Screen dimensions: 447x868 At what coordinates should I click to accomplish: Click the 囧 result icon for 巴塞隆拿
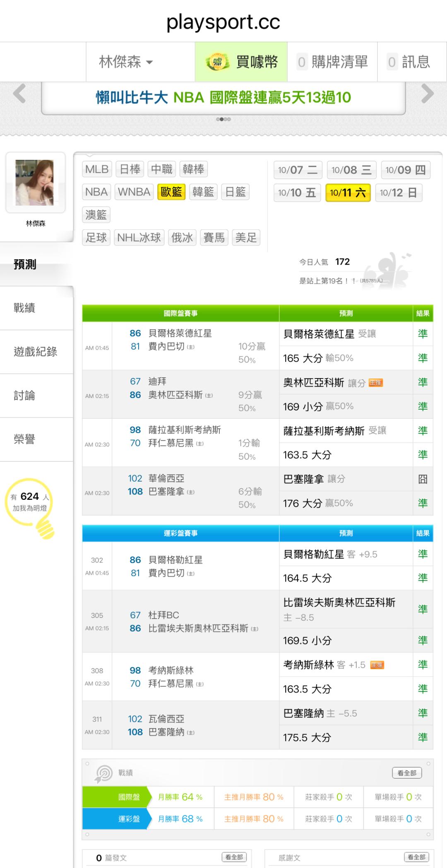point(423,479)
